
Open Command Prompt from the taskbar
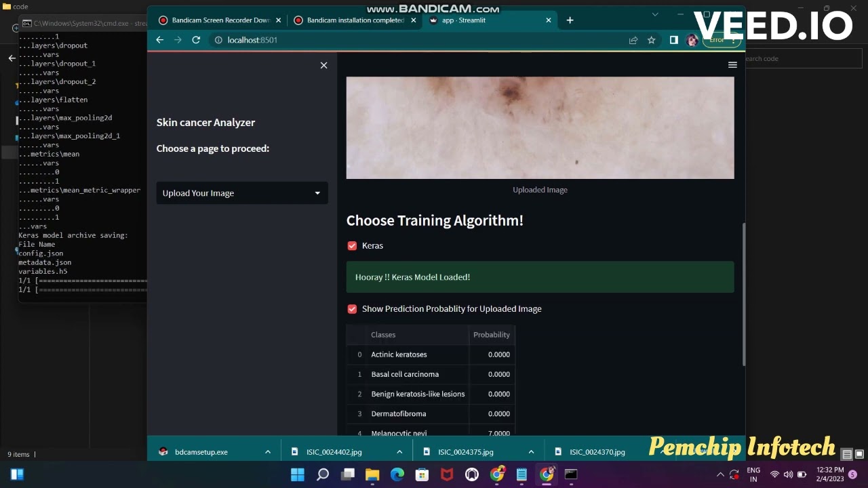[x=571, y=474]
